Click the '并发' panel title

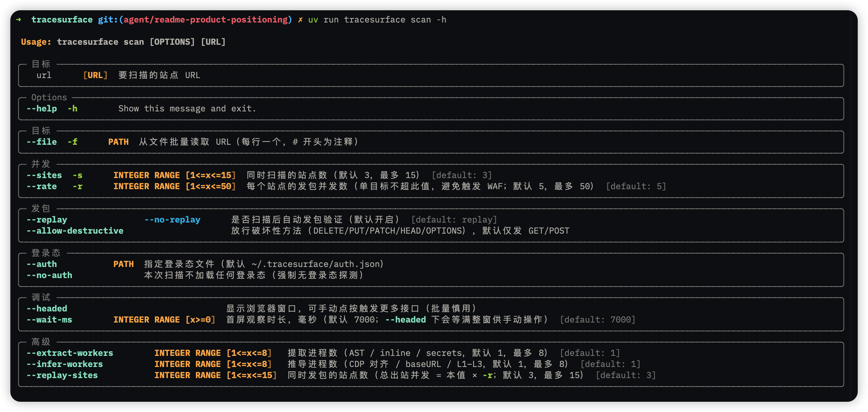(x=41, y=164)
